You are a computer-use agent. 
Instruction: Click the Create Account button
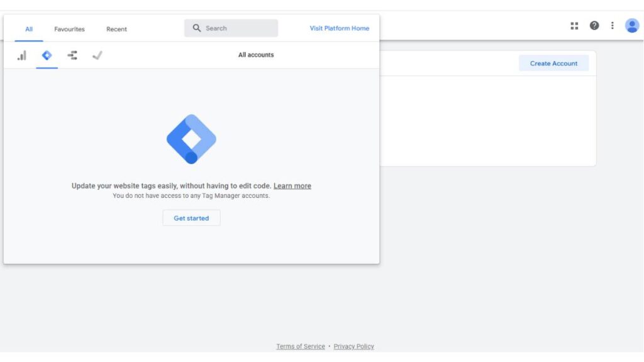553,63
